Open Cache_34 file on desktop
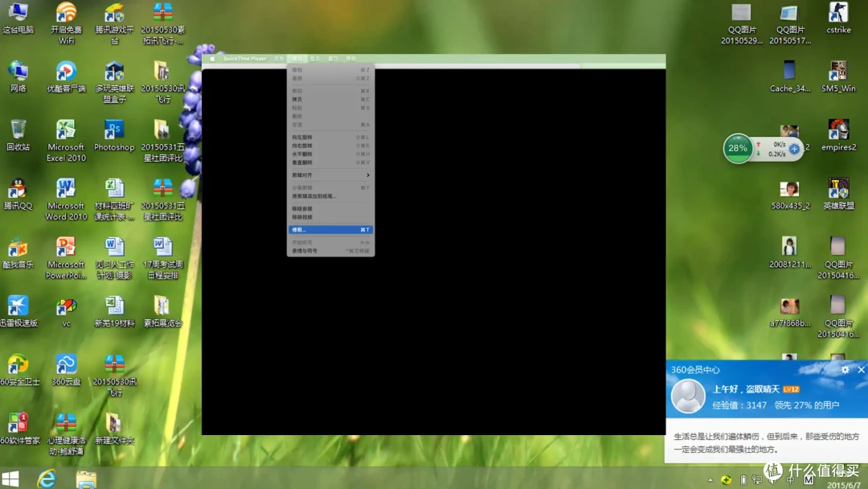This screenshot has width=868, height=489. coord(789,77)
